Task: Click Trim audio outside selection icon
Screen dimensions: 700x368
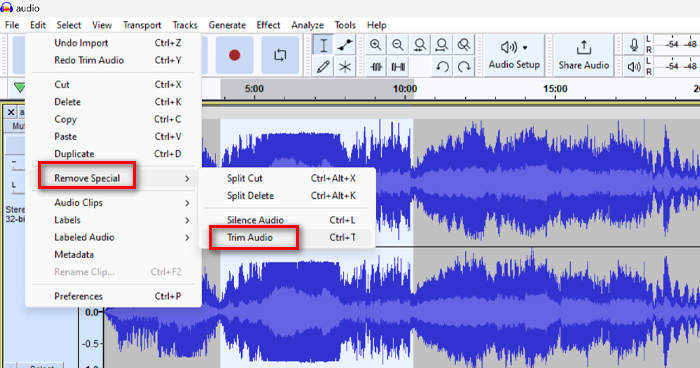Action: tap(376, 67)
